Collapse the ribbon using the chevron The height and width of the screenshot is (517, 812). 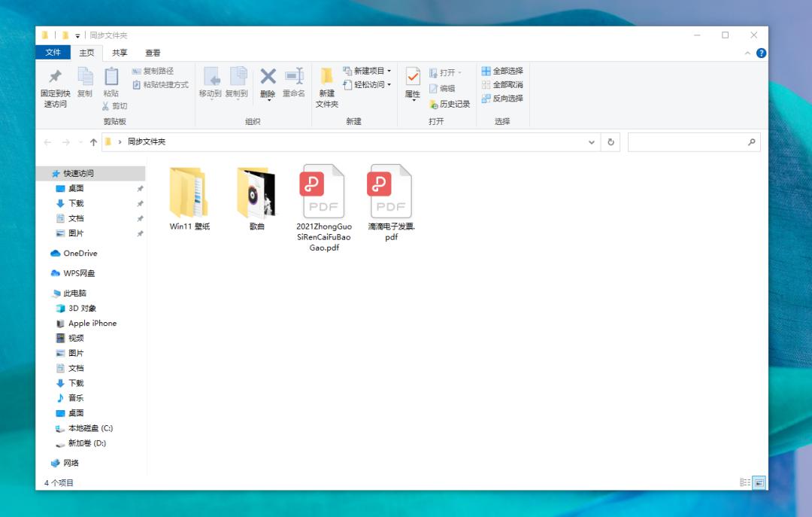click(747, 53)
